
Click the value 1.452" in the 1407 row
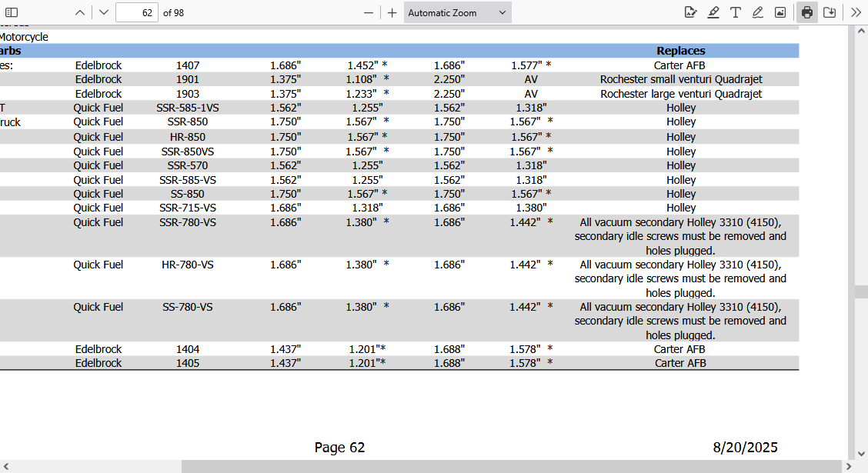point(362,65)
